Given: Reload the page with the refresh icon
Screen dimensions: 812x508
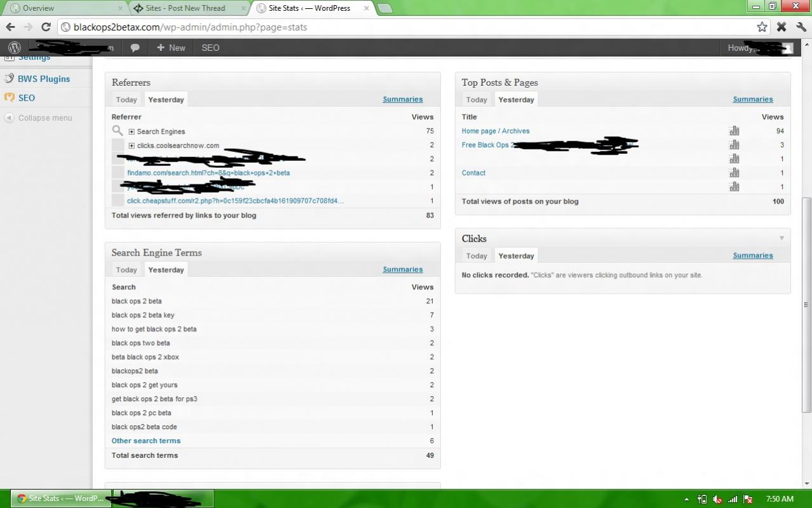Looking at the screenshot, I should click(46, 27).
